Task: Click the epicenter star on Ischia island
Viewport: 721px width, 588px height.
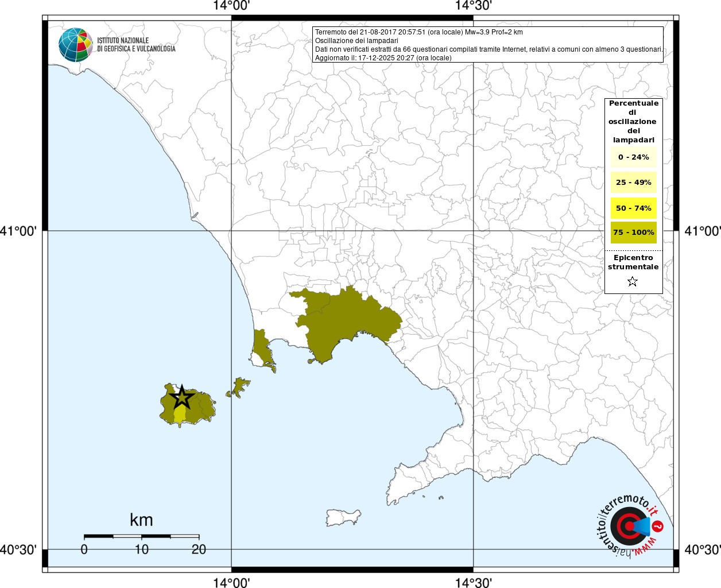Action: (x=182, y=397)
